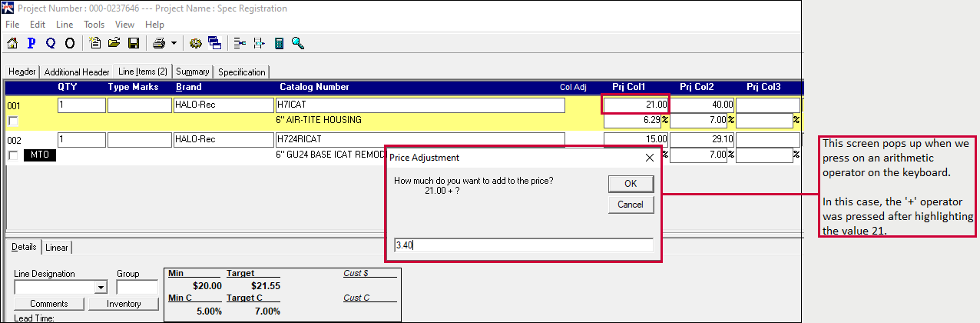The height and width of the screenshot is (323, 980).
Task: Switch to the Summary tab
Action: [x=192, y=72]
